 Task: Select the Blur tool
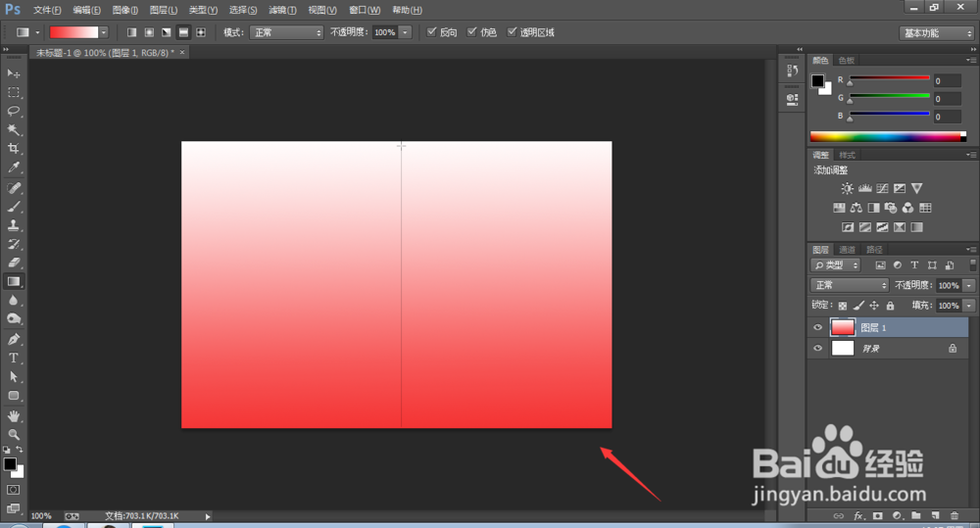(13, 301)
